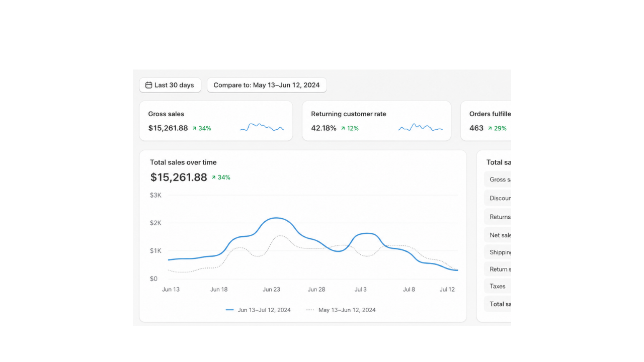Image resolution: width=644 pixels, height=362 pixels.
Task: Click the 42.18% returning customer value
Action: pyautogui.click(x=324, y=128)
